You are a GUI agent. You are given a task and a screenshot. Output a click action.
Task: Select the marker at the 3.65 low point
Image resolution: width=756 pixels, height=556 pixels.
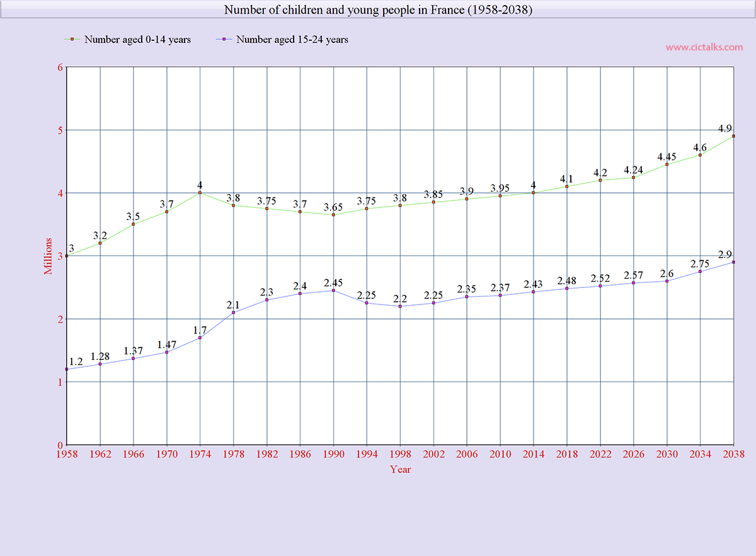334,214
